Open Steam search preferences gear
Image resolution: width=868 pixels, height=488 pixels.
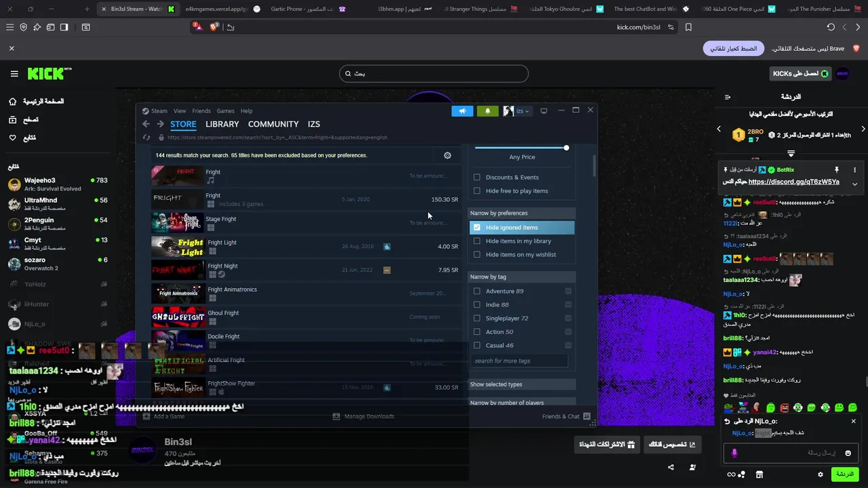click(x=448, y=155)
